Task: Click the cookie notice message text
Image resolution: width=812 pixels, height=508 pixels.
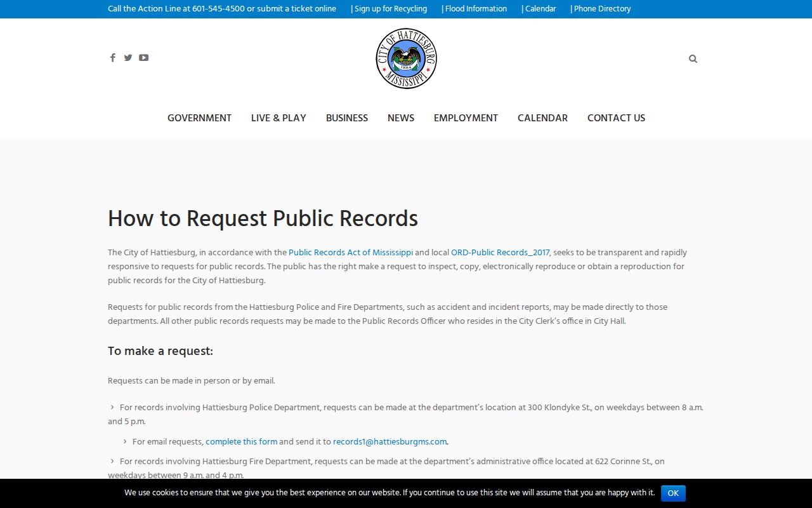Action: click(x=390, y=493)
